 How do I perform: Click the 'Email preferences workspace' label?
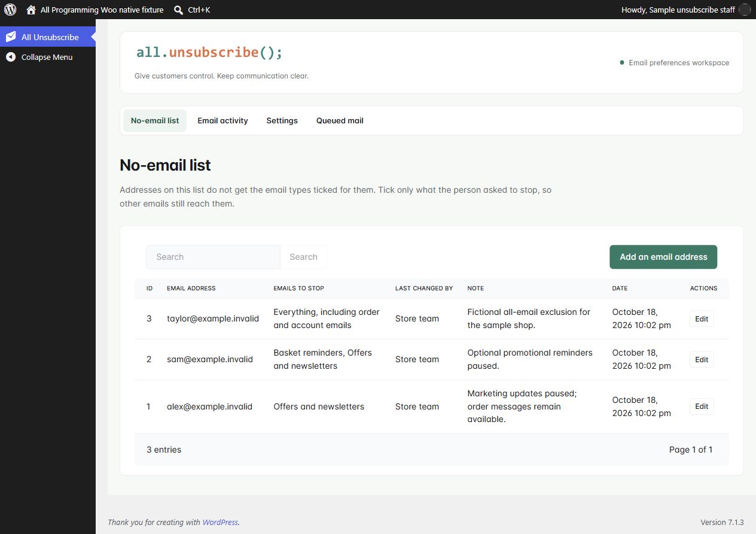679,63
